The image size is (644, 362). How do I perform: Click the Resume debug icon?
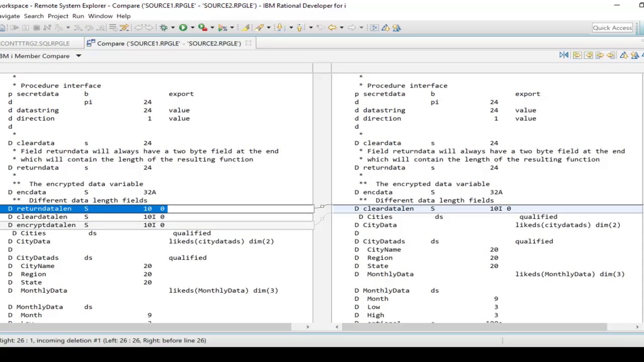15,28
